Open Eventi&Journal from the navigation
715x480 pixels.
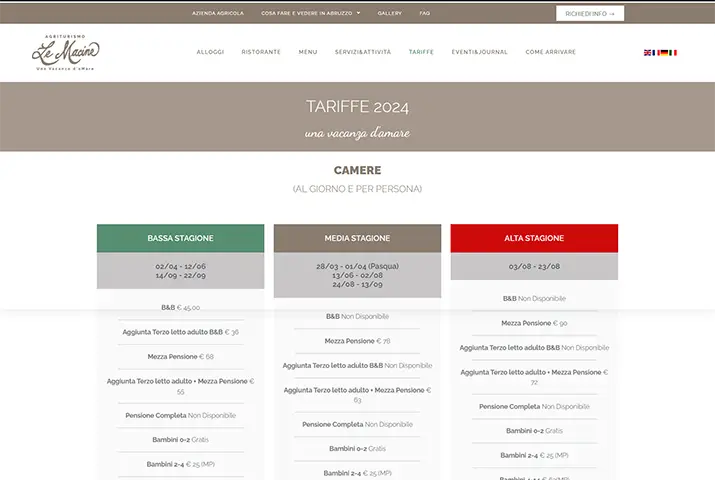pyautogui.click(x=479, y=52)
